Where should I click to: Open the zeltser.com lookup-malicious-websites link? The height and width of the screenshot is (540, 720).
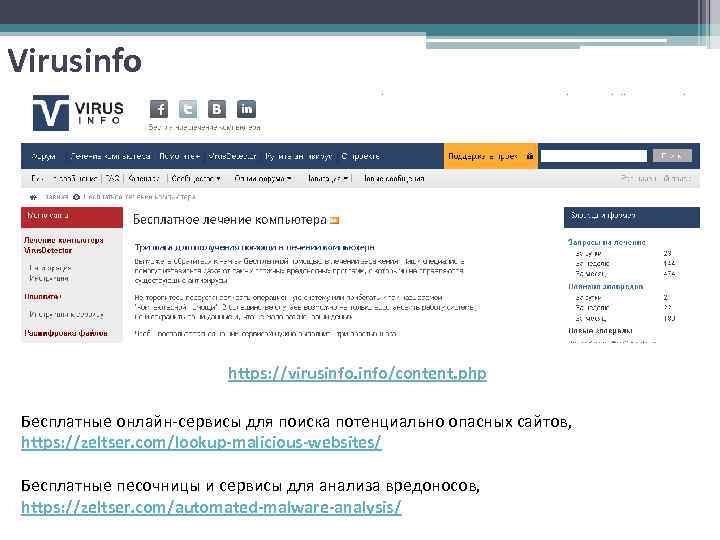click(x=201, y=442)
